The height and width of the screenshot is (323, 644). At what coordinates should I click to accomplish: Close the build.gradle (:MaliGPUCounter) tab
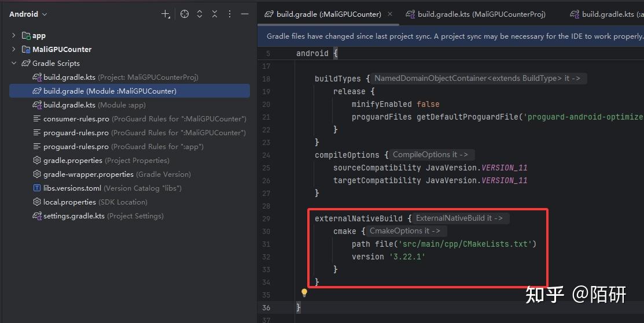tap(390, 14)
